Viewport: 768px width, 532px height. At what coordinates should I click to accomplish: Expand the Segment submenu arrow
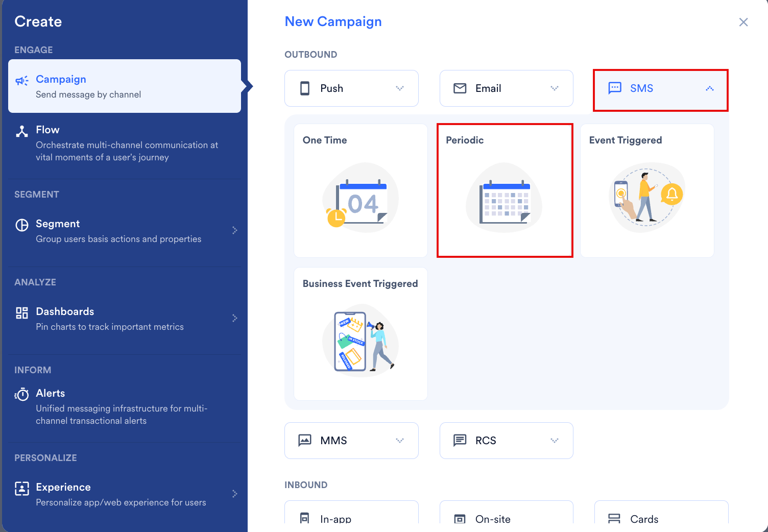(235, 230)
